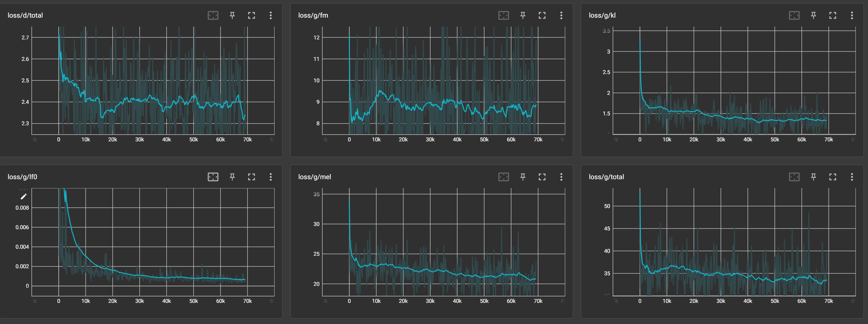Fit domain to data on loss/g/fm chart
Image resolution: width=868 pixels, height=324 pixels.
coord(503,15)
